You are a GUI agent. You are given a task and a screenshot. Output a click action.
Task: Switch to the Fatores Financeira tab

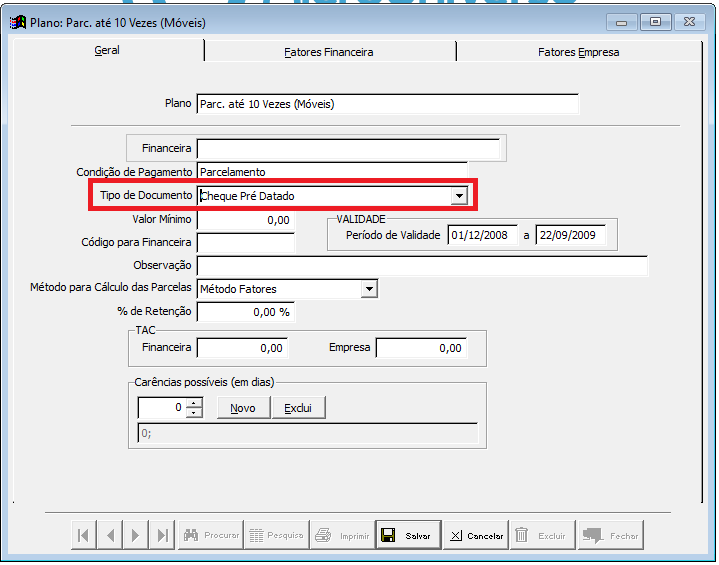coord(329,52)
